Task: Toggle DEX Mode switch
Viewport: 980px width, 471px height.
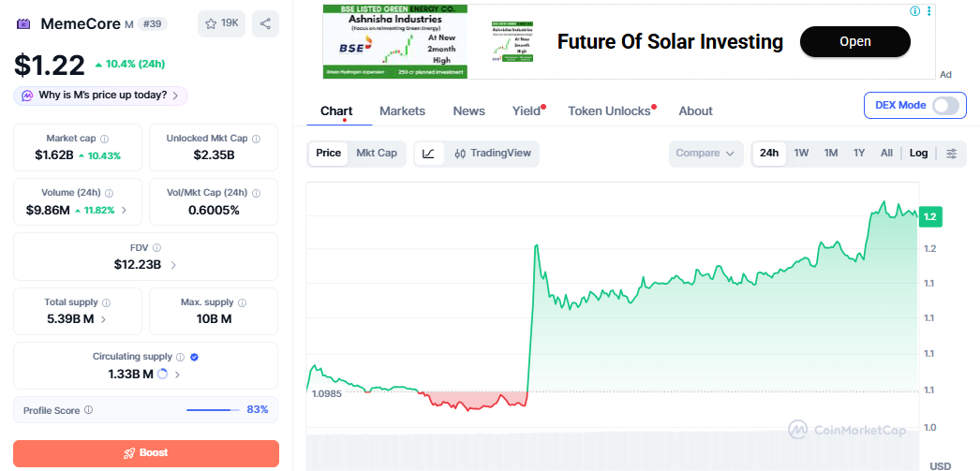Action: point(945,105)
